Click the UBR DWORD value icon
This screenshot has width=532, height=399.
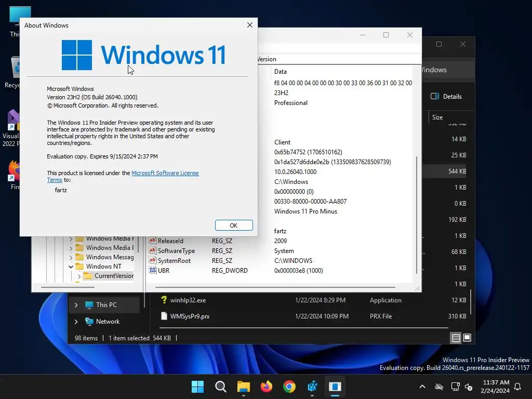point(153,270)
